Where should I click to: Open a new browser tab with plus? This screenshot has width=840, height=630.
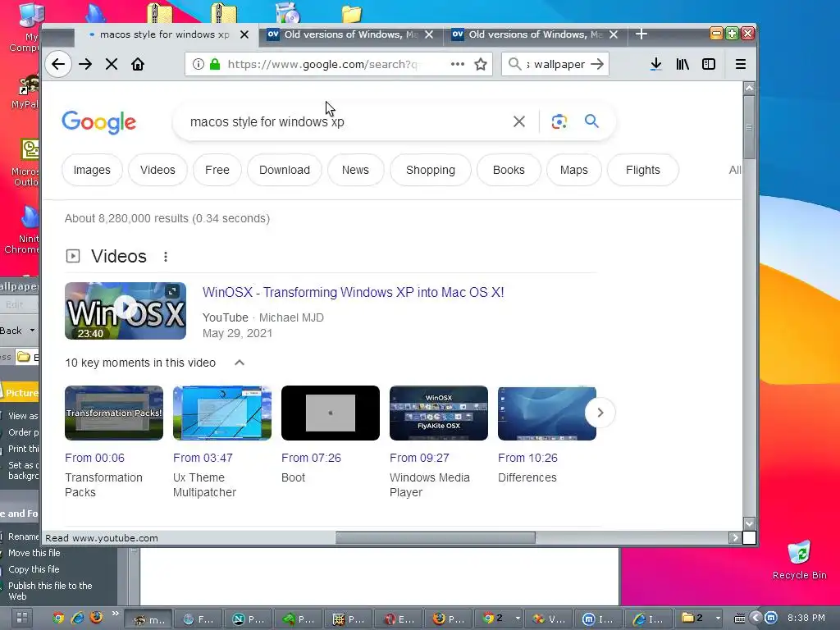point(641,34)
